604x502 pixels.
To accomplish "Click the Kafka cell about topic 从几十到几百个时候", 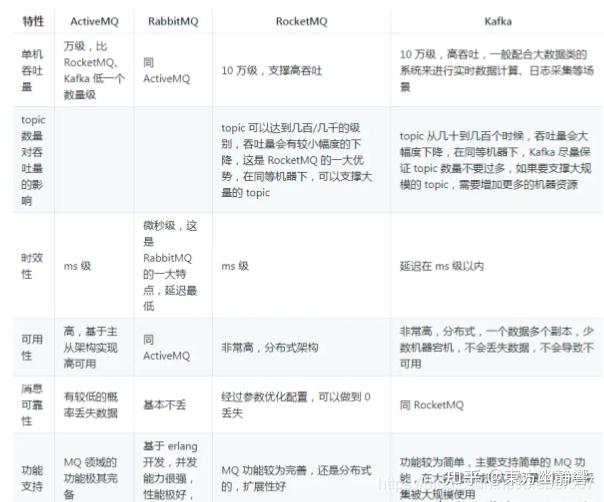I will pyautogui.click(x=495, y=160).
